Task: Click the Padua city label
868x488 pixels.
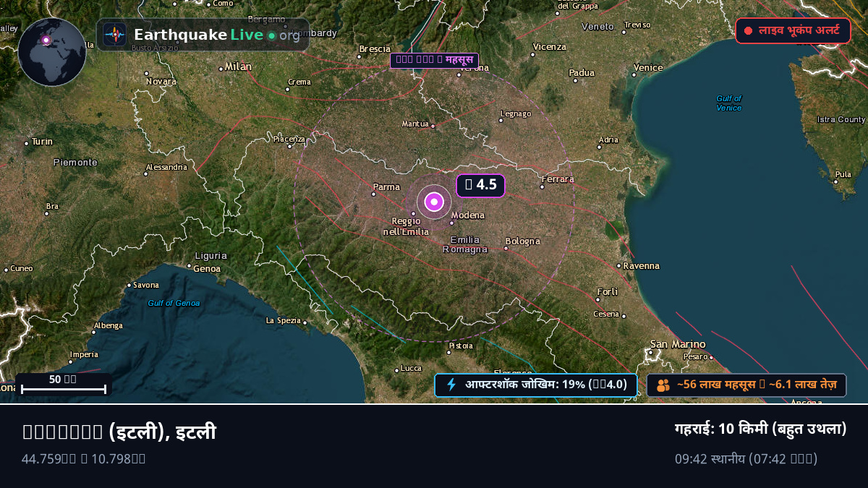Action: click(x=582, y=73)
